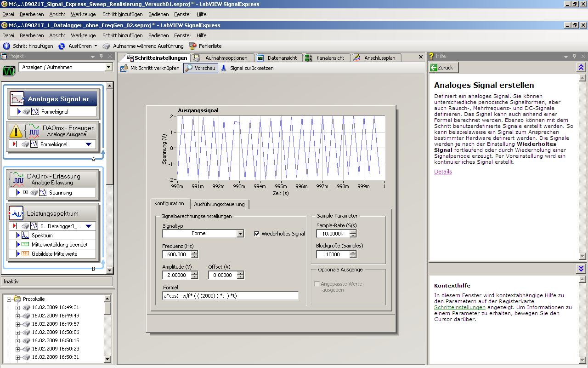Open the Werkzeuge menu
Screen dimensions: 588x368
(x=83, y=35)
